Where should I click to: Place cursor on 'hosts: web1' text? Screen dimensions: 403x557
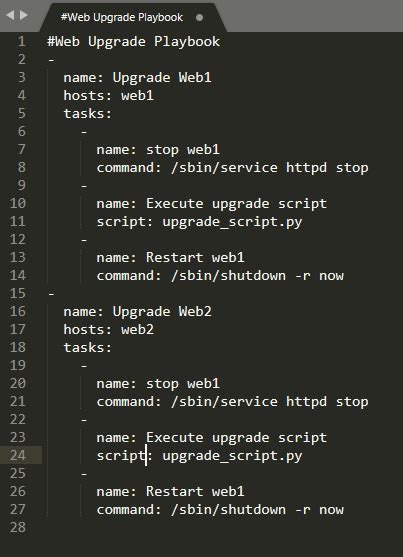[x=108, y=95]
